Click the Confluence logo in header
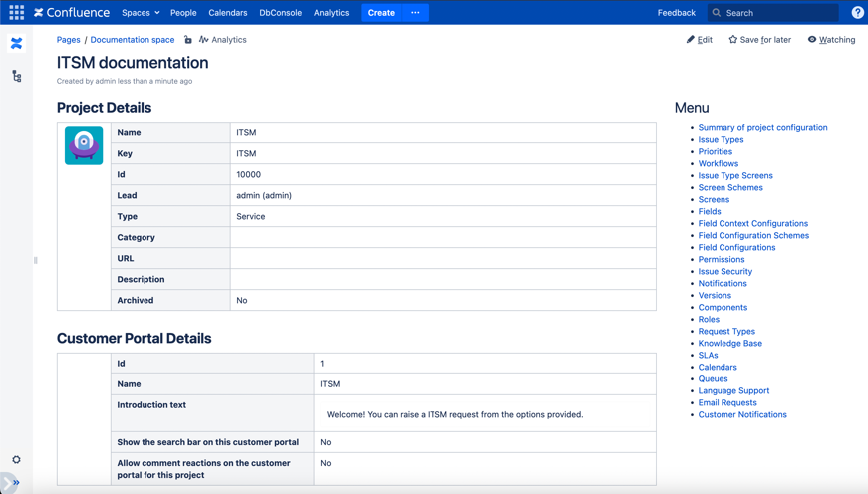Viewport: 868px width, 494px height. click(72, 12)
